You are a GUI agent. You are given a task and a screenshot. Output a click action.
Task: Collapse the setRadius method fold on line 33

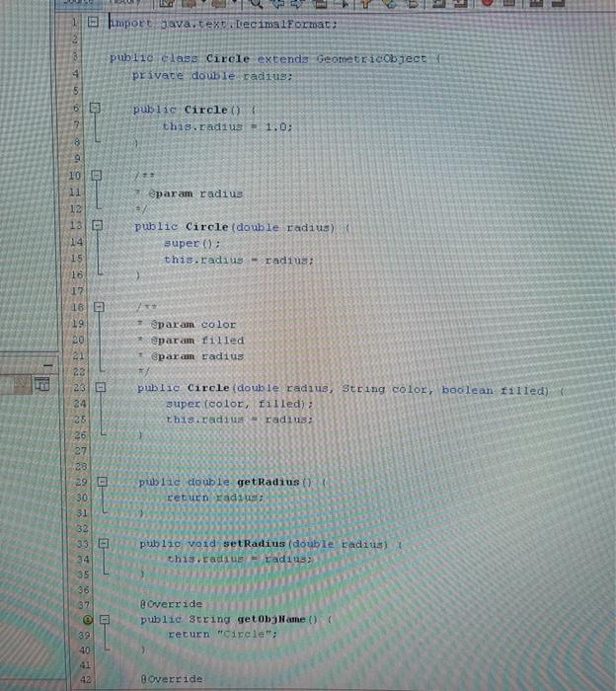pos(104,543)
